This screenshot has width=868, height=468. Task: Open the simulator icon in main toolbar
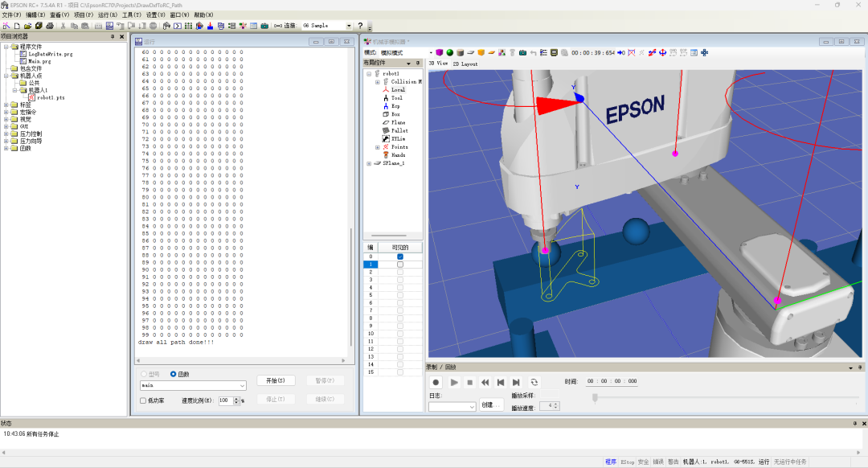click(x=243, y=26)
